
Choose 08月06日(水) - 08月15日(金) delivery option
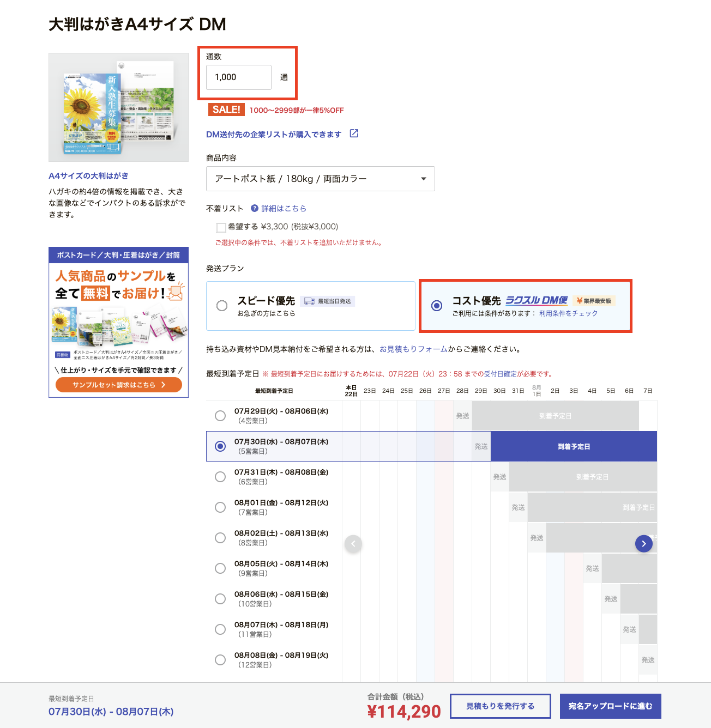click(x=220, y=599)
